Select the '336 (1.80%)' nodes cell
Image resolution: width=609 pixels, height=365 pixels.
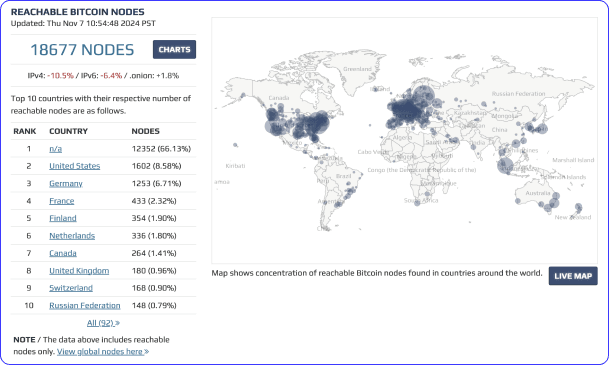[x=154, y=236]
